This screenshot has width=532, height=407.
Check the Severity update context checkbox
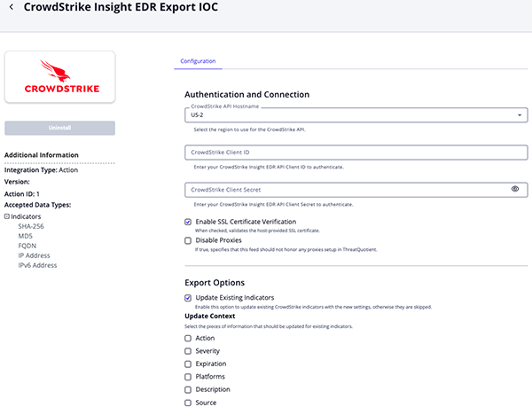[x=188, y=351]
